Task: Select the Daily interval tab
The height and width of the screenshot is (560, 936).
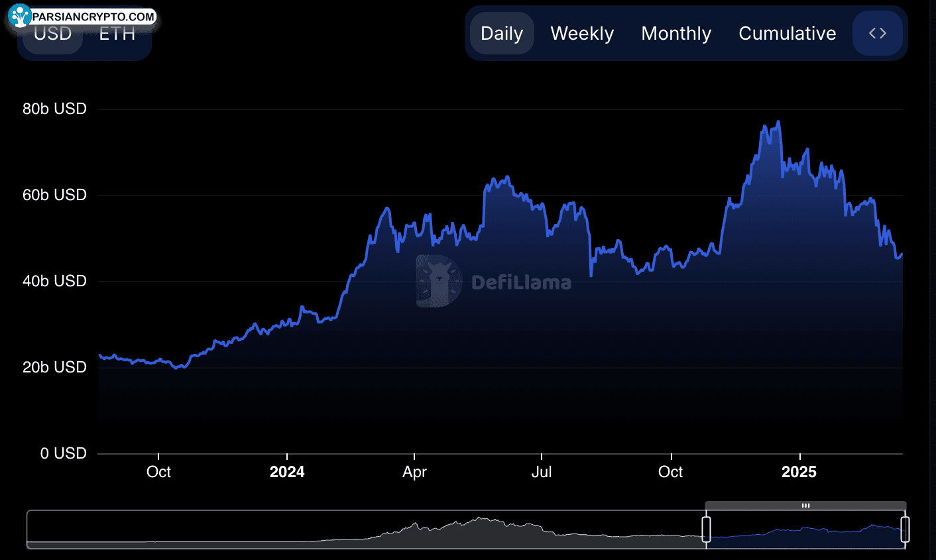Action: click(502, 33)
